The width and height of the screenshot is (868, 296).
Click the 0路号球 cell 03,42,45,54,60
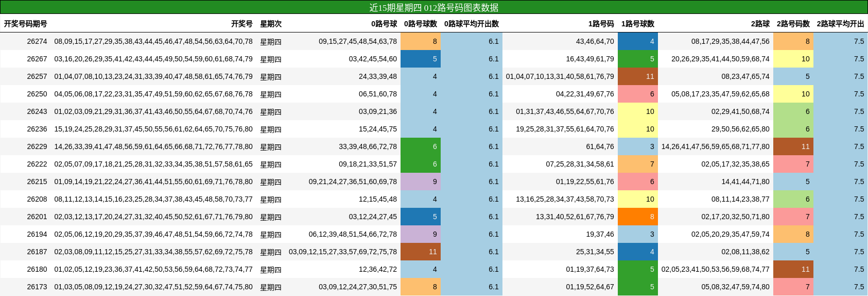click(373, 59)
